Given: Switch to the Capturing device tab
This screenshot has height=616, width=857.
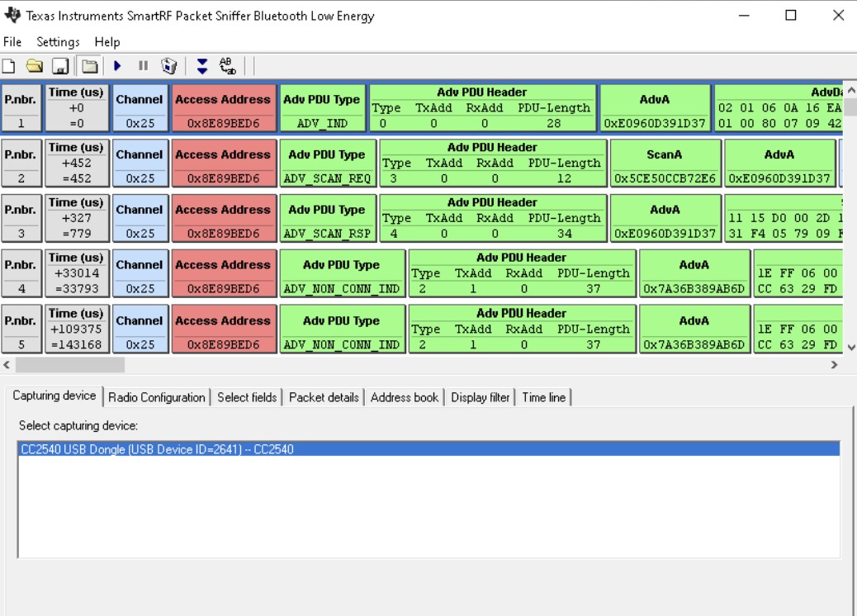Looking at the screenshot, I should (54, 396).
